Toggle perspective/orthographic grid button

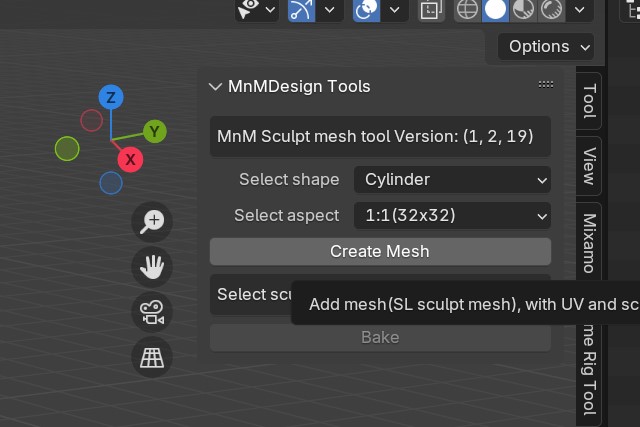(x=152, y=357)
